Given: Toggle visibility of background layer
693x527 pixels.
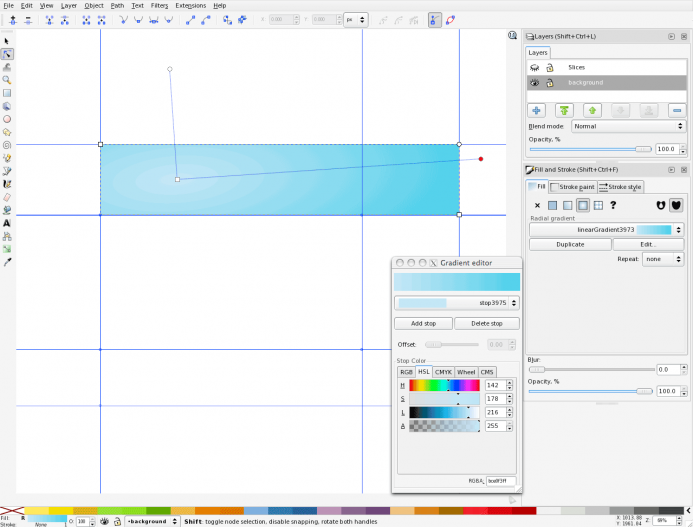Looking at the screenshot, I should [x=535, y=83].
